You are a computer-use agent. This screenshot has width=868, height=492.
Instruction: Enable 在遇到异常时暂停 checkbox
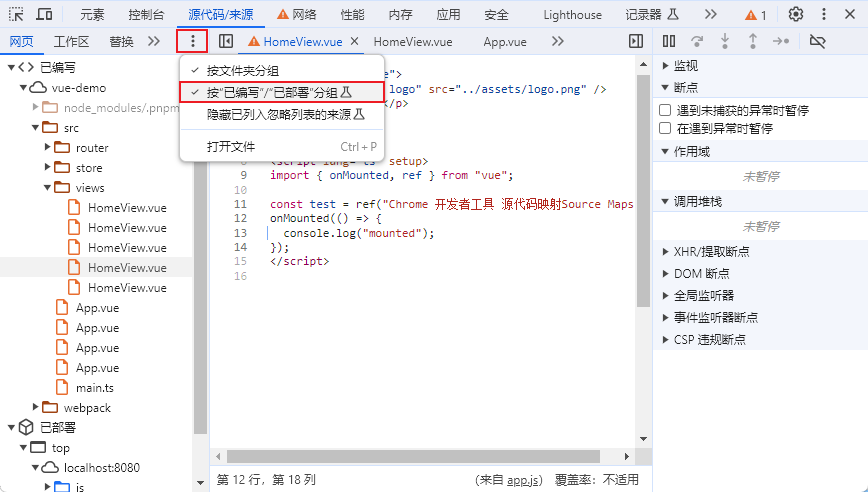coord(665,128)
